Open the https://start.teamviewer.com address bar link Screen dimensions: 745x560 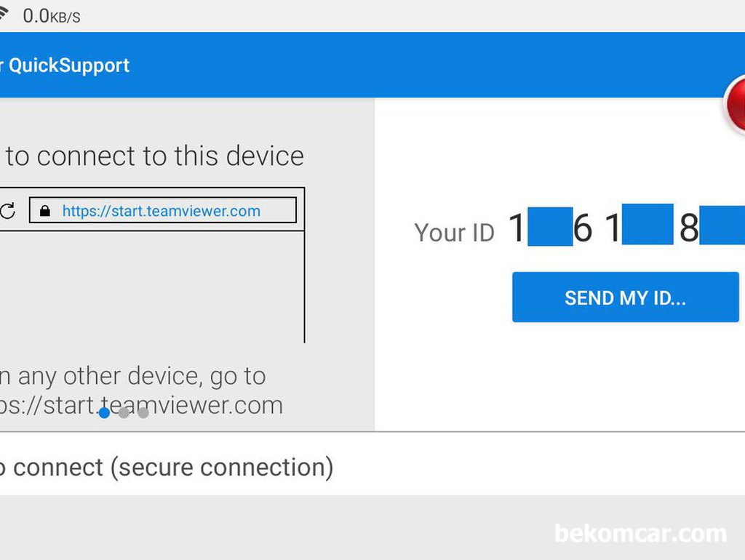(x=162, y=210)
